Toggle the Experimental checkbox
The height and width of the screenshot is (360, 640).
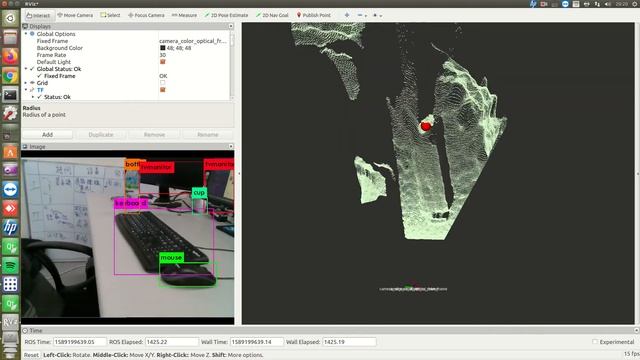point(595,342)
